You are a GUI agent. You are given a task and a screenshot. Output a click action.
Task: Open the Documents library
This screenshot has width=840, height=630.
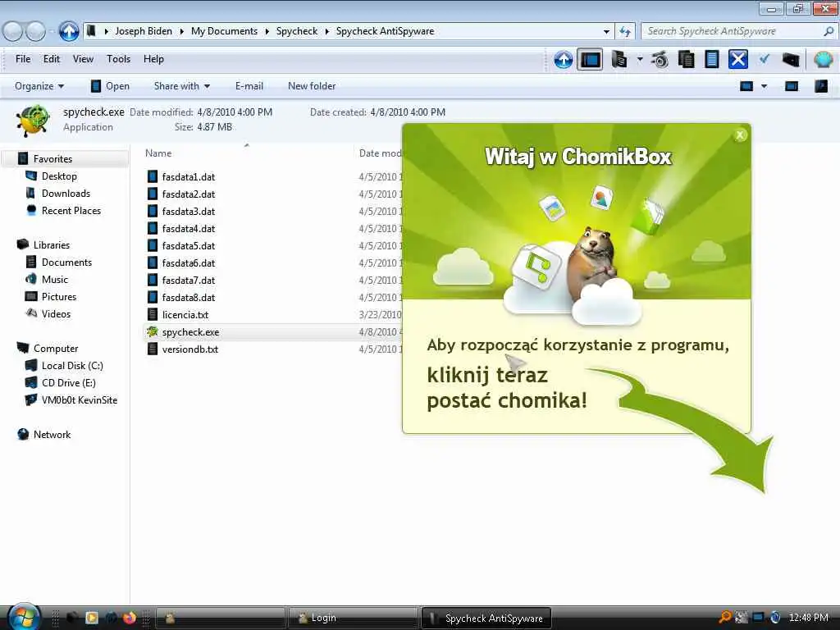pos(66,262)
